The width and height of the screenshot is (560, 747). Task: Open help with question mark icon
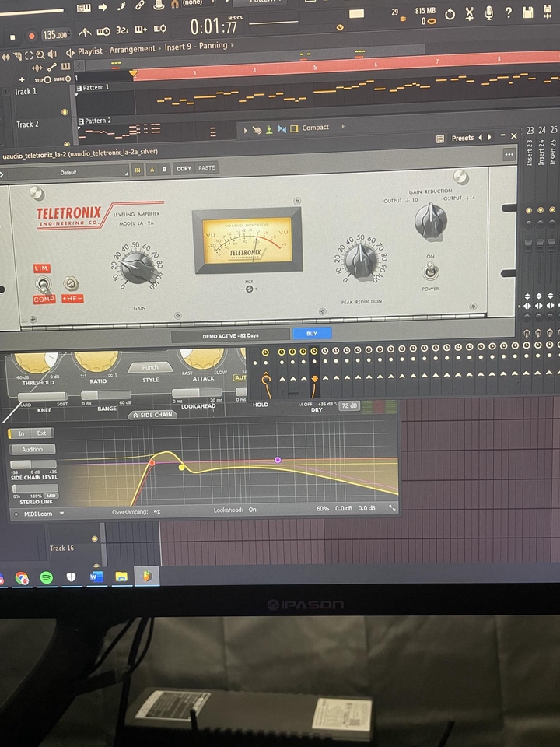[509, 13]
